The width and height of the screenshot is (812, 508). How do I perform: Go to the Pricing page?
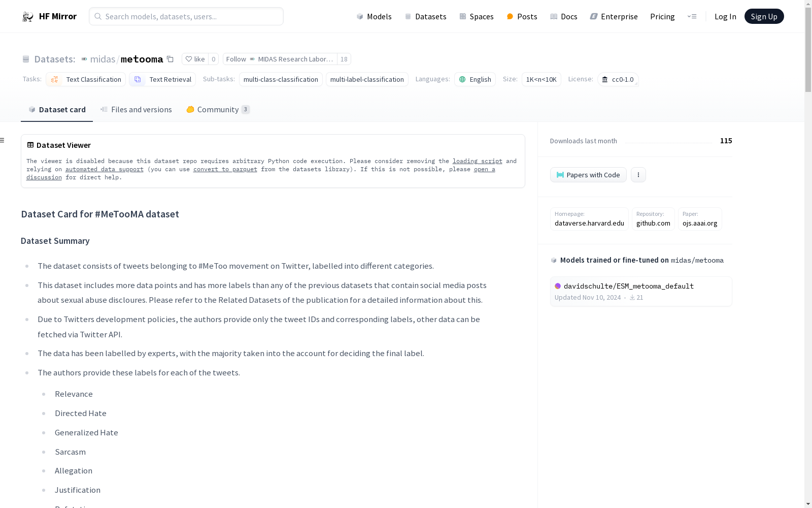point(662,16)
